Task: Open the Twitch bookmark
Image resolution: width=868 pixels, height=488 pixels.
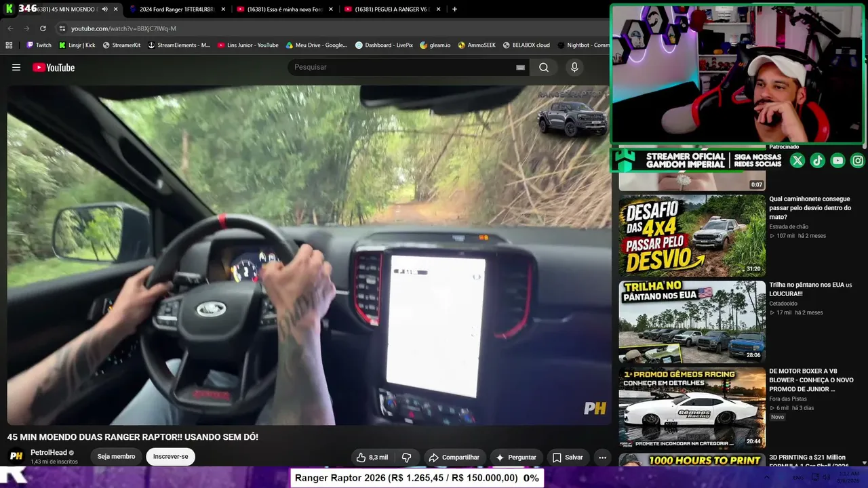Action: click(39, 45)
